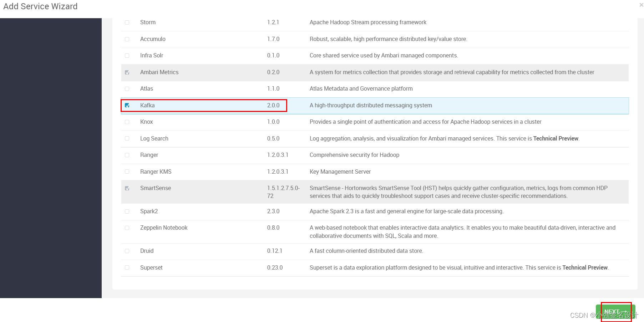
Task: Toggle the Ambari Metrics checkbox
Action: click(x=127, y=72)
